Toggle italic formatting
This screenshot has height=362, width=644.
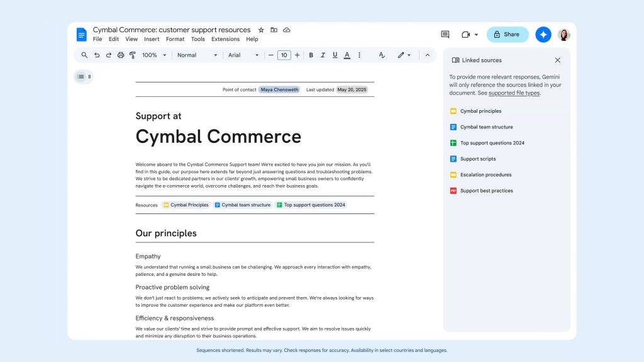coord(323,55)
